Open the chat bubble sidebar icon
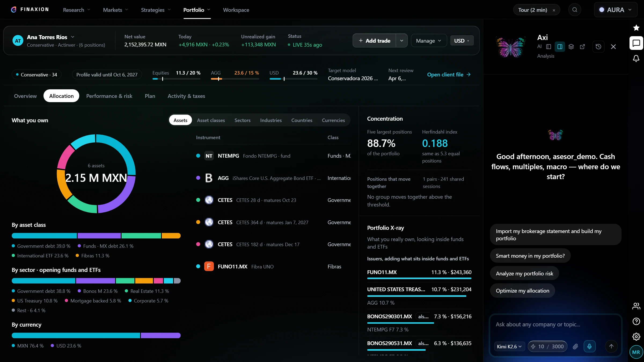The height and width of the screenshot is (362, 644). [x=636, y=43]
